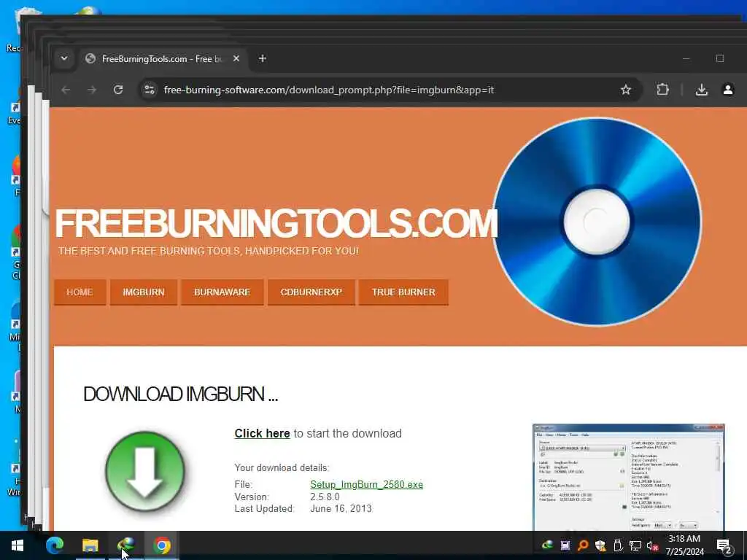Open File Explorer from the taskbar
Viewport: 747px width, 560px height.
[x=90, y=545]
